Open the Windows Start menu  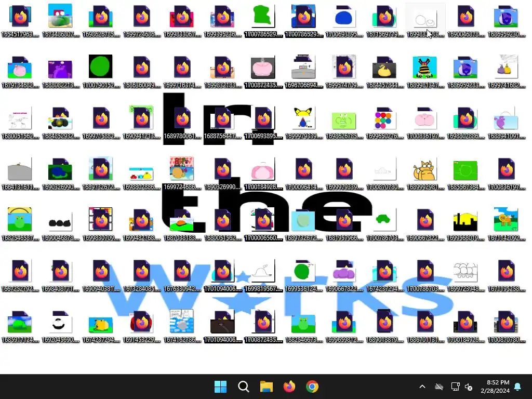(220, 387)
